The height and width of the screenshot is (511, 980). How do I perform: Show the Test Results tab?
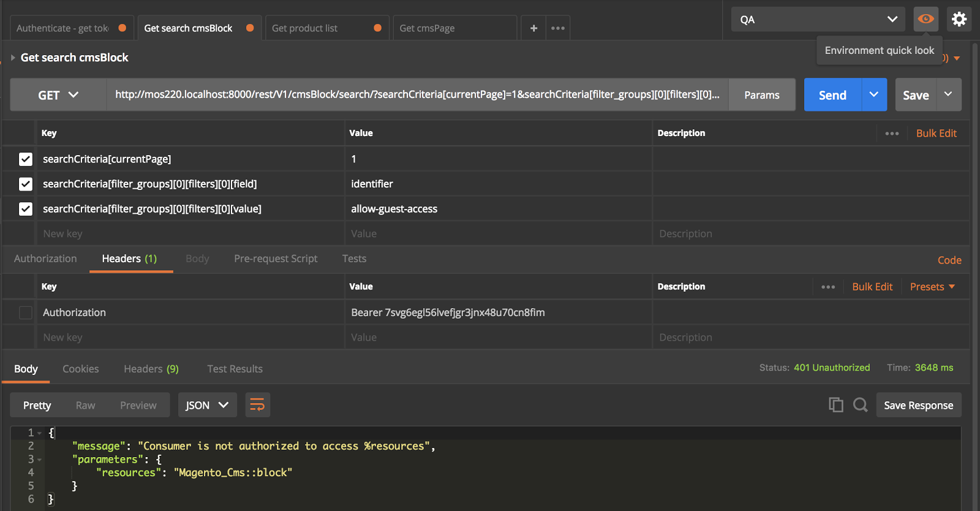point(235,369)
